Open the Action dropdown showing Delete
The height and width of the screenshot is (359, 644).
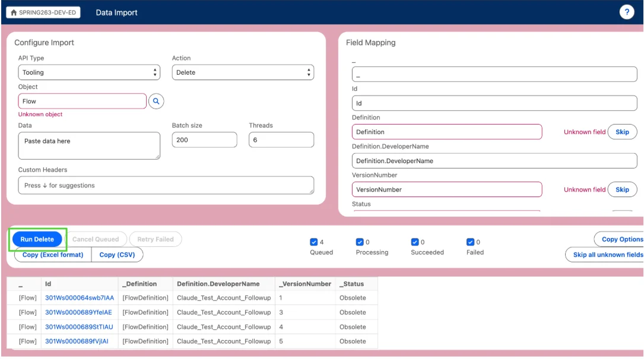click(243, 72)
